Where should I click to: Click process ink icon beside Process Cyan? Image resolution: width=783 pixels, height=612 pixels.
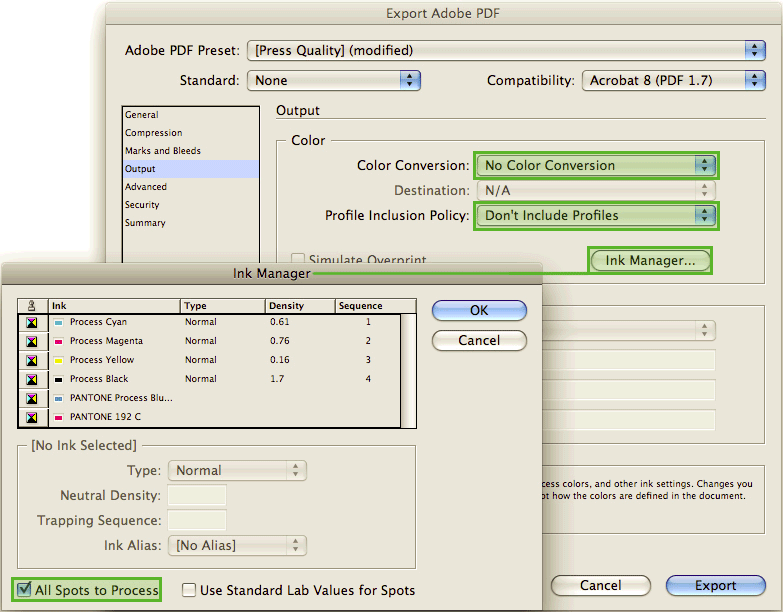click(x=33, y=323)
